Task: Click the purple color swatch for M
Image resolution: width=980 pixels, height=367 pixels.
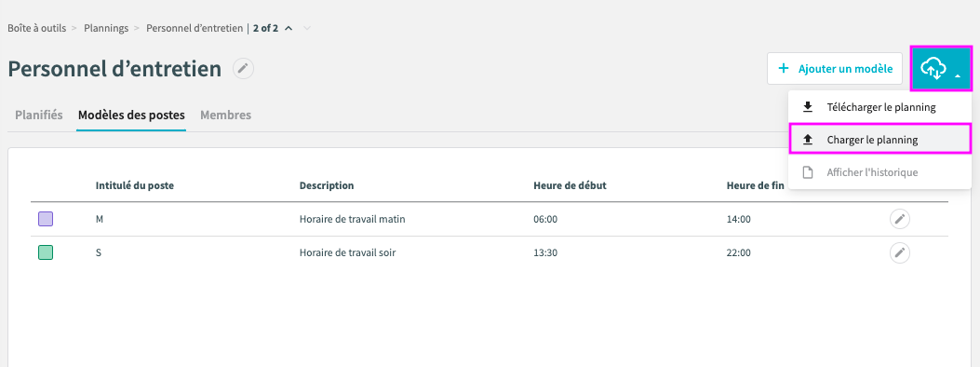Action: 46,219
